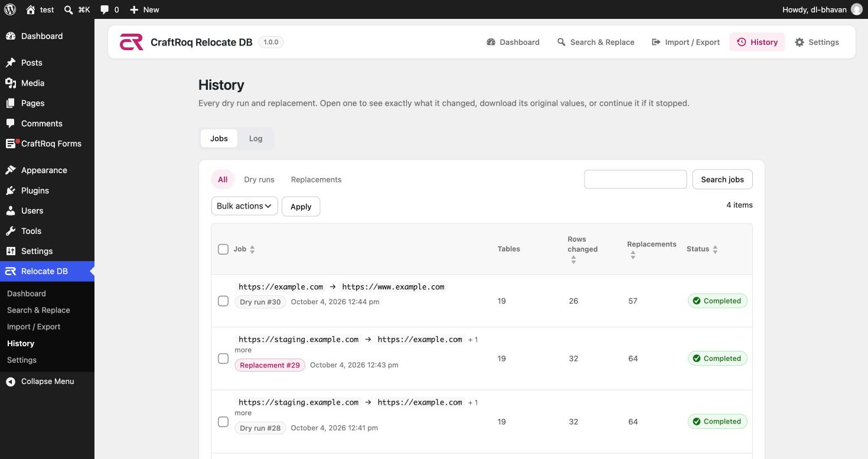868x459 pixels.
Task: Open the plugin Settings gear tab
Action: [817, 42]
